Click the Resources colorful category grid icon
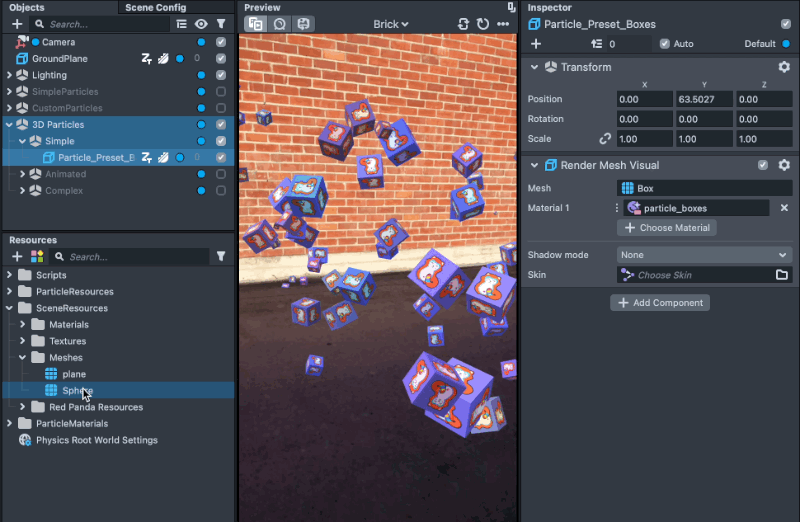 (x=36, y=257)
